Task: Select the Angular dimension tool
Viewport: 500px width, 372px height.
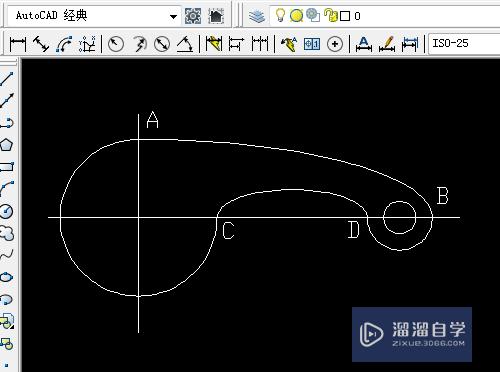Action: pos(185,44)
